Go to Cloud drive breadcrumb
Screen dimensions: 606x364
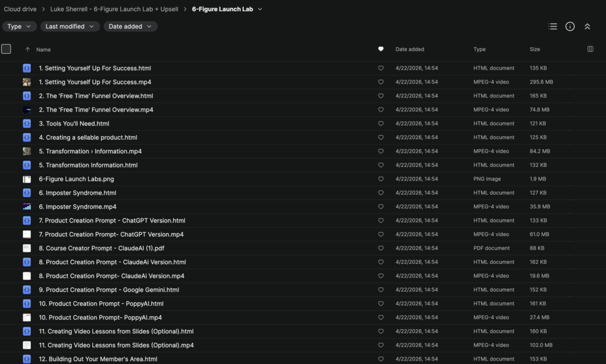[x=20, y=9]
